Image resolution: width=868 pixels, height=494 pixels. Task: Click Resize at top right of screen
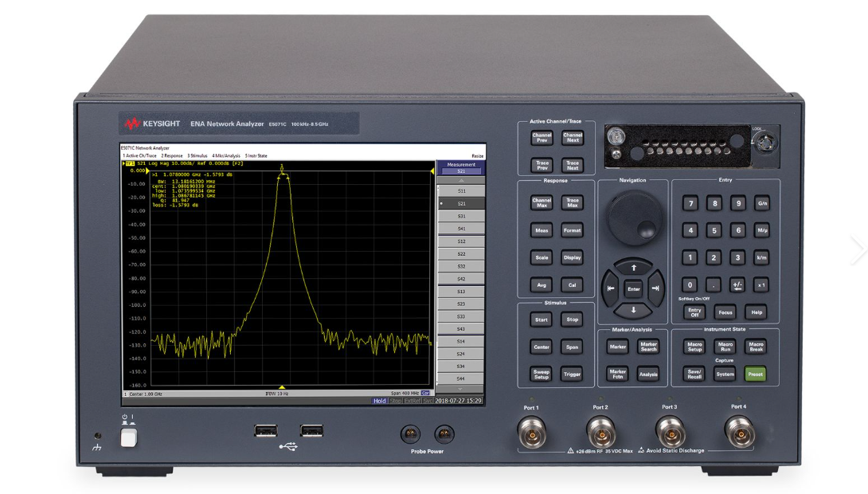[x=477, y=155]
